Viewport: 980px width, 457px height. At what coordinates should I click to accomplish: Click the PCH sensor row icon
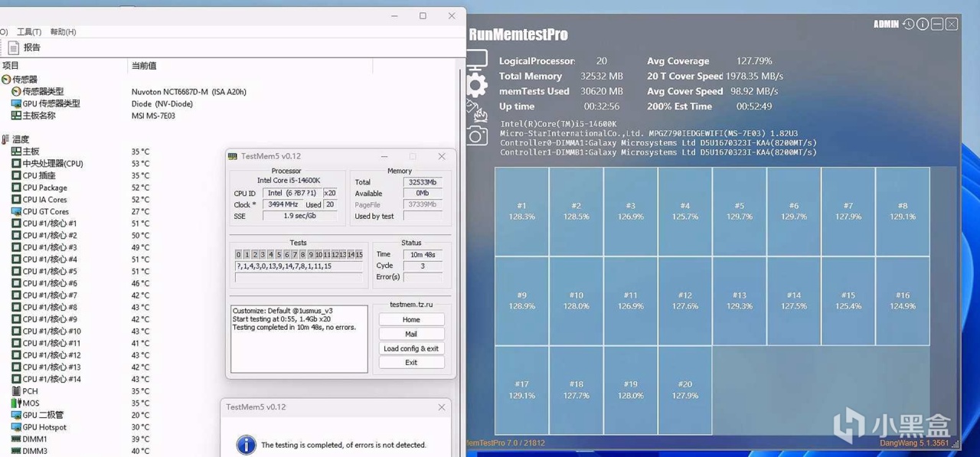pyautogui.click(x=16, y=391)
